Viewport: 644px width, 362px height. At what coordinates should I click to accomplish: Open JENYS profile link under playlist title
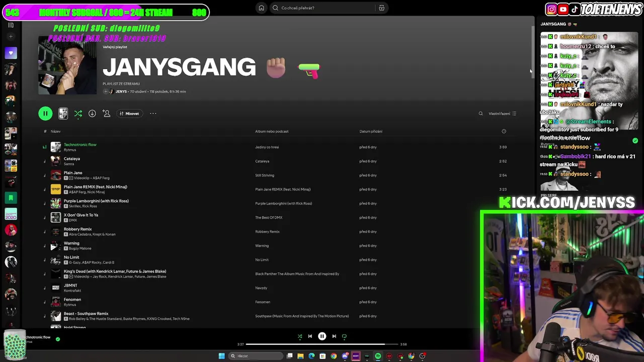(121, 92)
